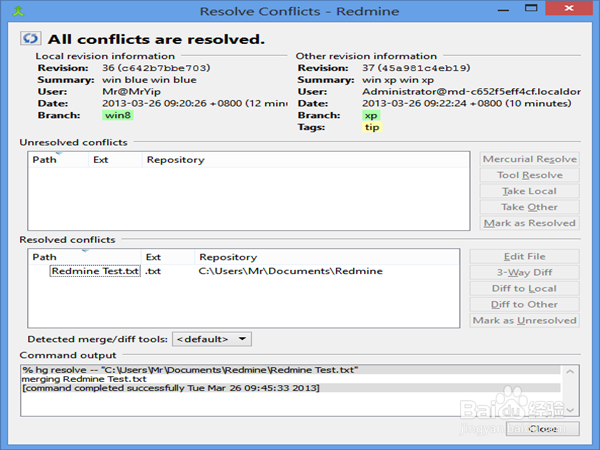
Task: Click Diff to Other button
Action: (x=525, y=305)
